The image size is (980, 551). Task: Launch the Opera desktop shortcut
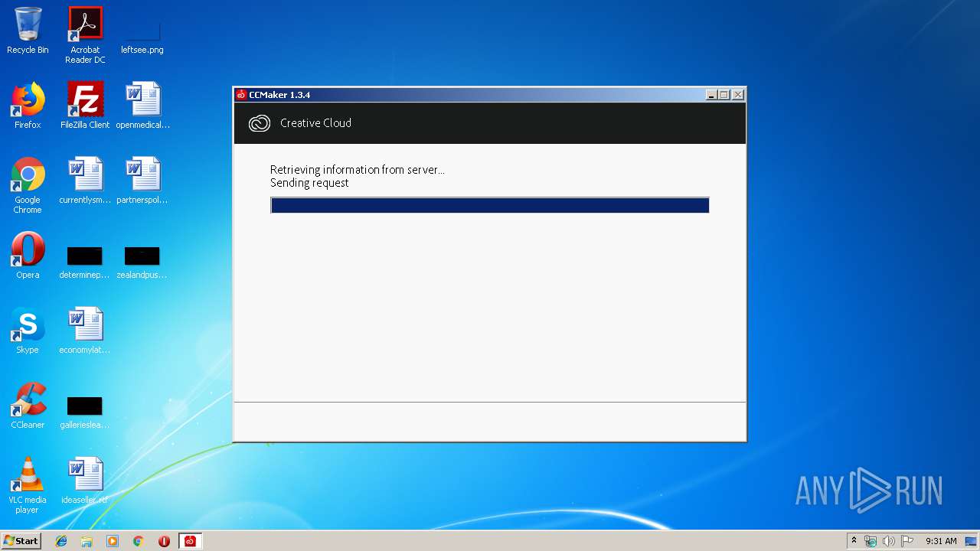(28, 256)
